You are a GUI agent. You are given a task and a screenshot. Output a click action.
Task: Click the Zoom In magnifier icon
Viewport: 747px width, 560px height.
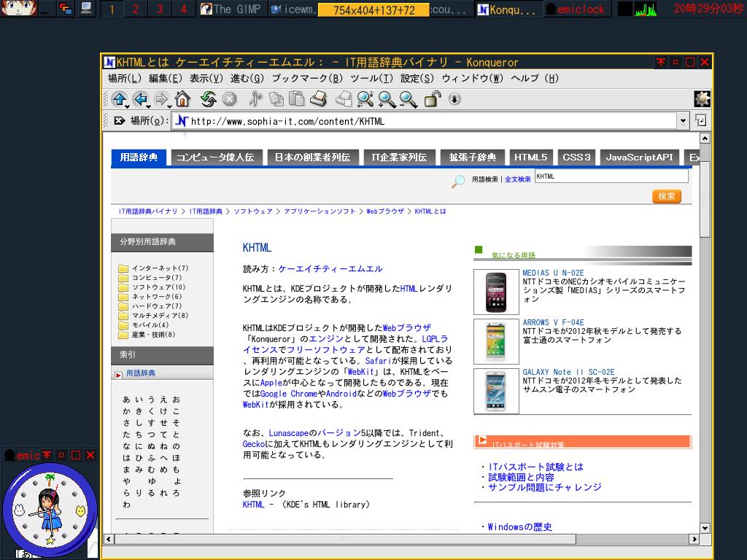[387, 99]
